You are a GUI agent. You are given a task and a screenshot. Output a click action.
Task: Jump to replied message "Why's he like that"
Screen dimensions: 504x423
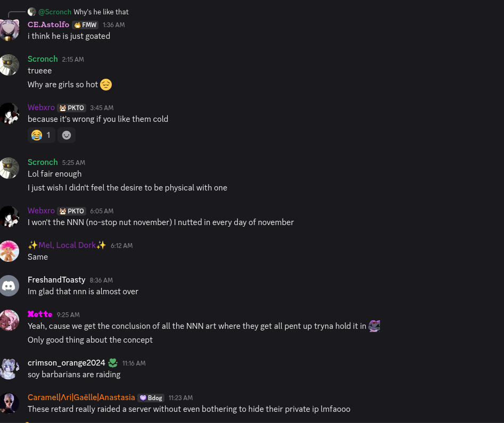(101, 12)
